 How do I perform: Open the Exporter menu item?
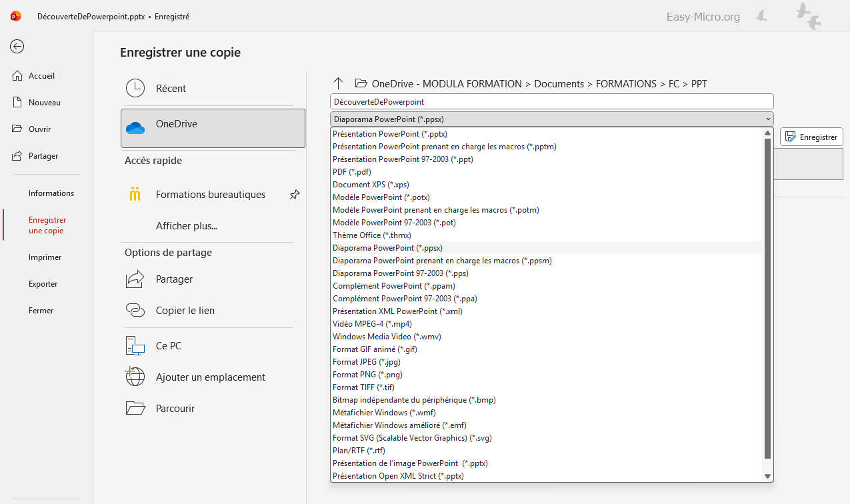43,284
